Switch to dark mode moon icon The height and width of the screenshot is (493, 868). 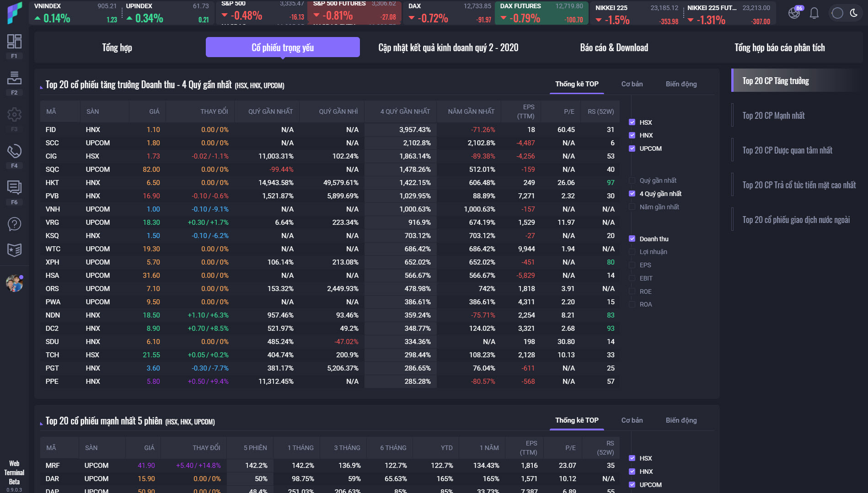click(854, 13)
